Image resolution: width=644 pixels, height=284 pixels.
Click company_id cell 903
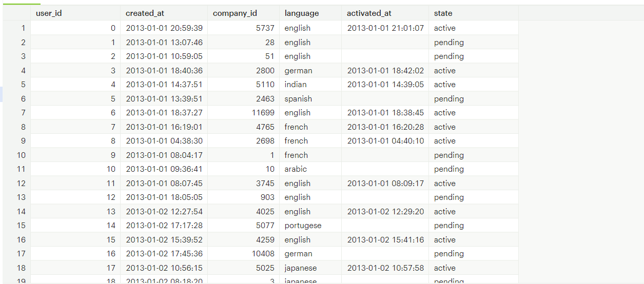click(x=244, y=197)
